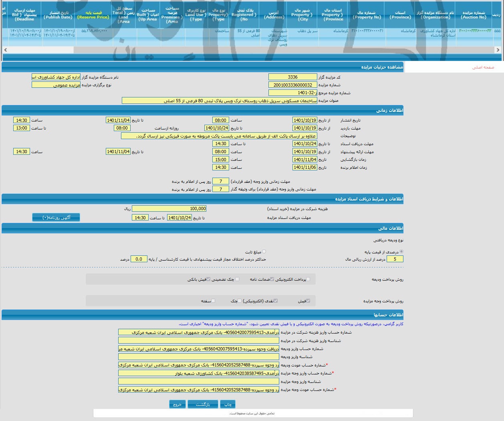Screen dimensions: 504x421
Task: Select the 'مبلغ ثابت' radio button
Action: pyautogui.click(x=264, y=252)
